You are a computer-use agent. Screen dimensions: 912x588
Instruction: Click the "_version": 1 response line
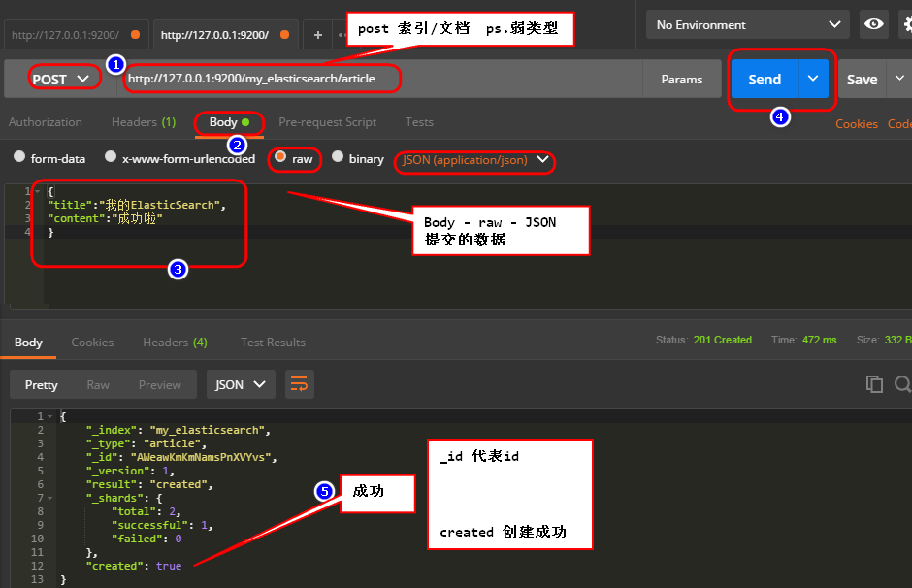click(130, 471)
